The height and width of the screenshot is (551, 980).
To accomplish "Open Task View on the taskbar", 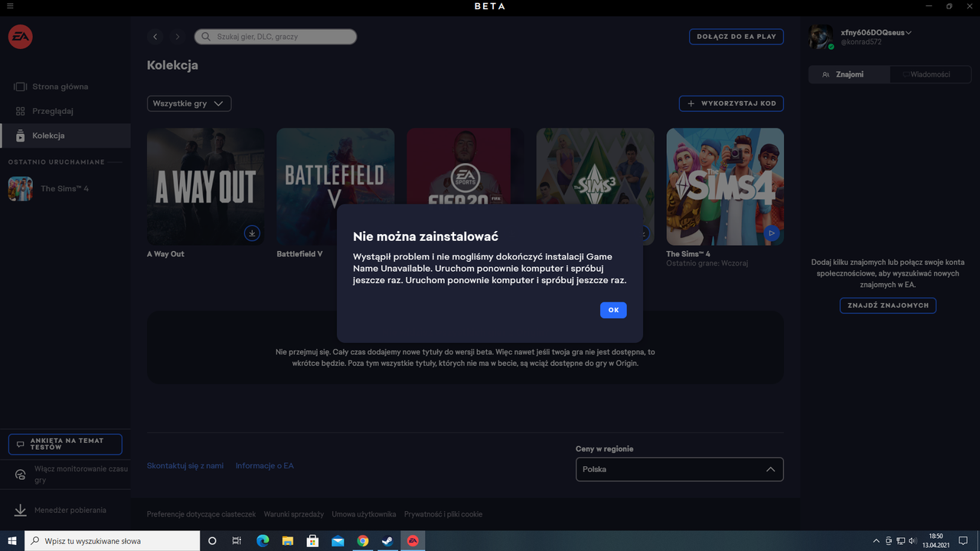I will click(x=237, y=541).
